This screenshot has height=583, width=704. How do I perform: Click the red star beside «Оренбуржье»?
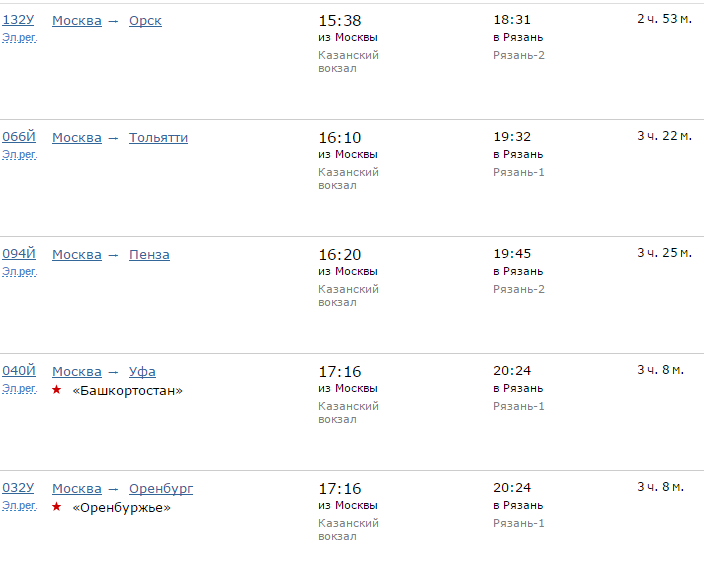click(57, 506)
